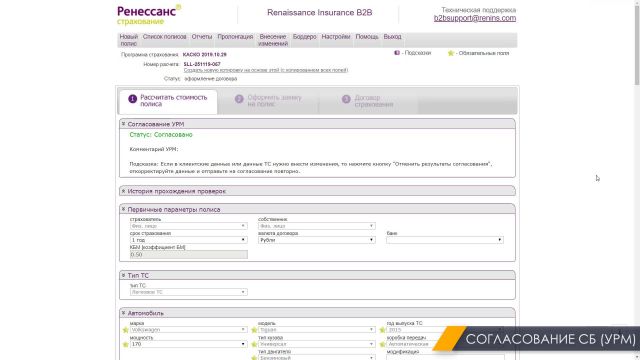Collapse the Автомобиль section
The width and height of the screenshot is (640, 360).
coord(123,313)
